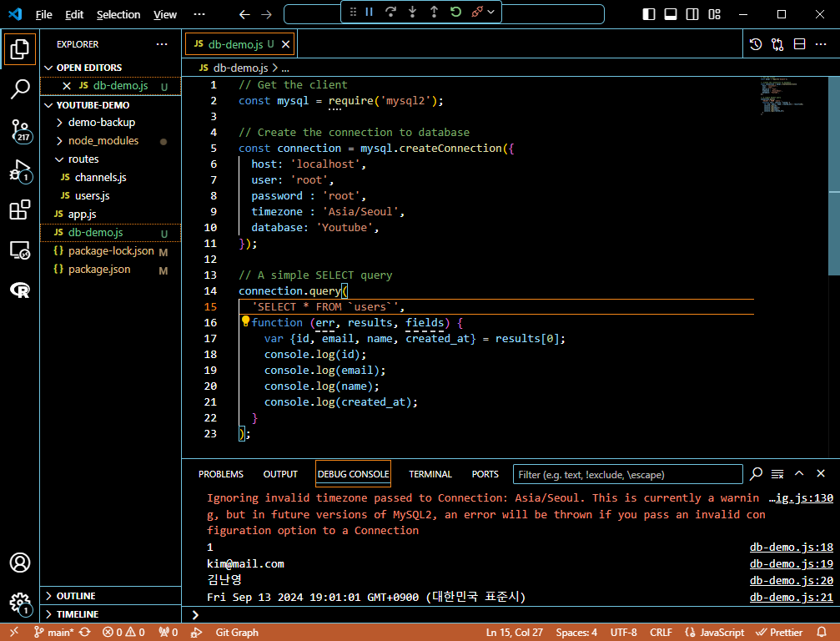Open the File menu
Viewport: 840px width, 641px height.
[44, 14]
